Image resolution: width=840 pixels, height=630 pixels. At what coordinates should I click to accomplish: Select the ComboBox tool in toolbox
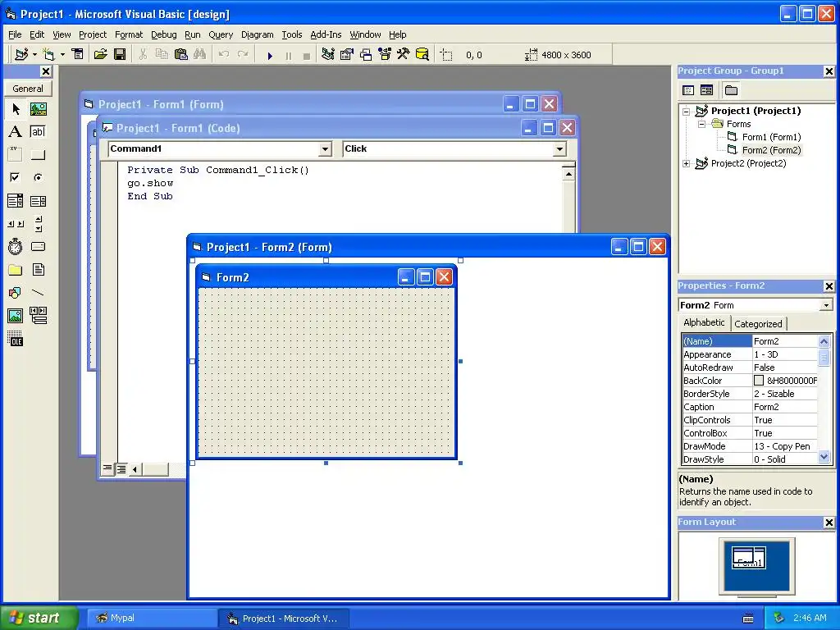click(x=16, y=201)
